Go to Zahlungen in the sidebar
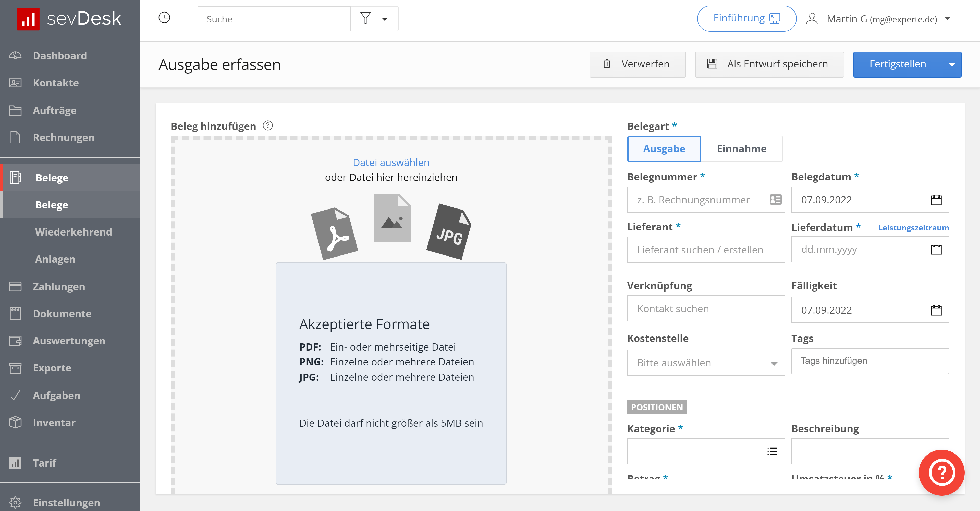 click(x=59, y=286)
